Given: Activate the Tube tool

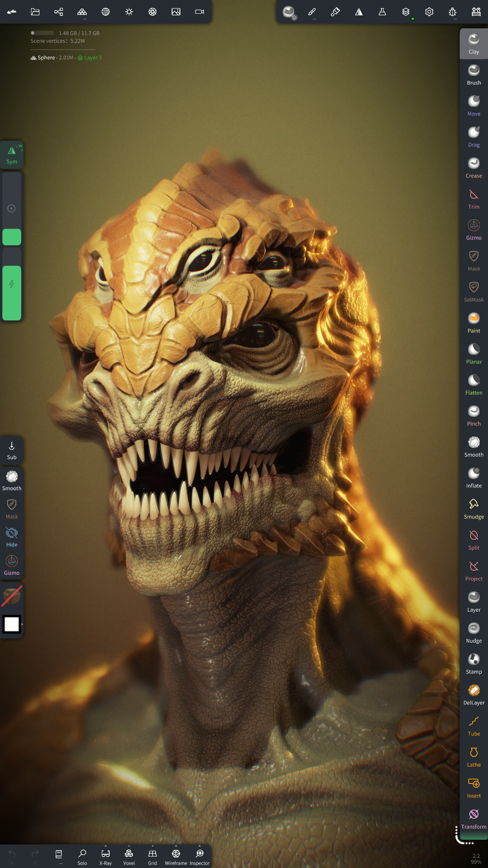Looking at the screenshot, I should click(x=473, y=726).
